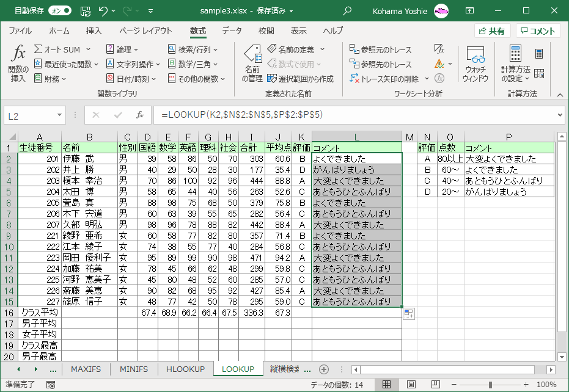Viewport: 569px width, 392px height.
Task: Click the Auto Fill Options icon below column L
Action: tap(409, 314)
